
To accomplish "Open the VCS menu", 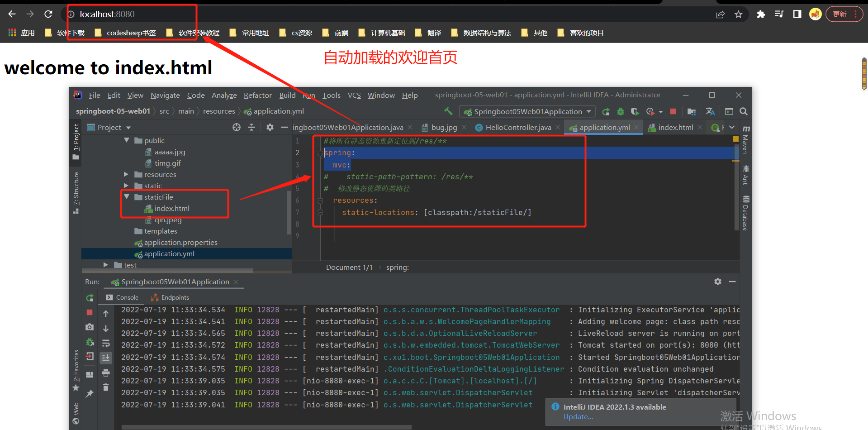I will point(354,95).
